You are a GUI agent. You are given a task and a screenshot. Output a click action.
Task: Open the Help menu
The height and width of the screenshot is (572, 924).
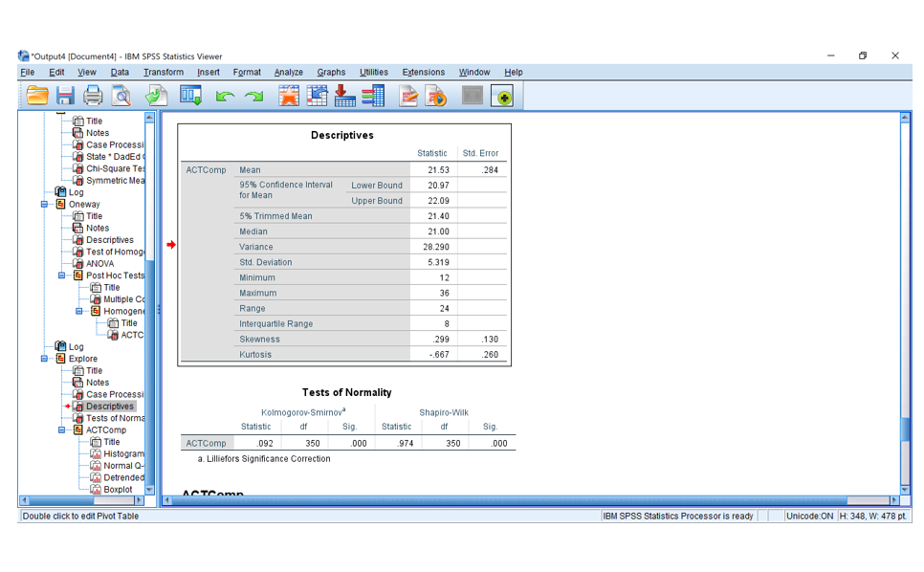click(x=514, y=72)
